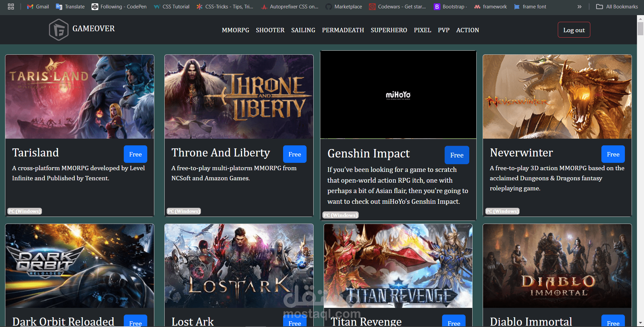Click the Lost Ark title
The image size is (644, 327).
tap(193, 322)
